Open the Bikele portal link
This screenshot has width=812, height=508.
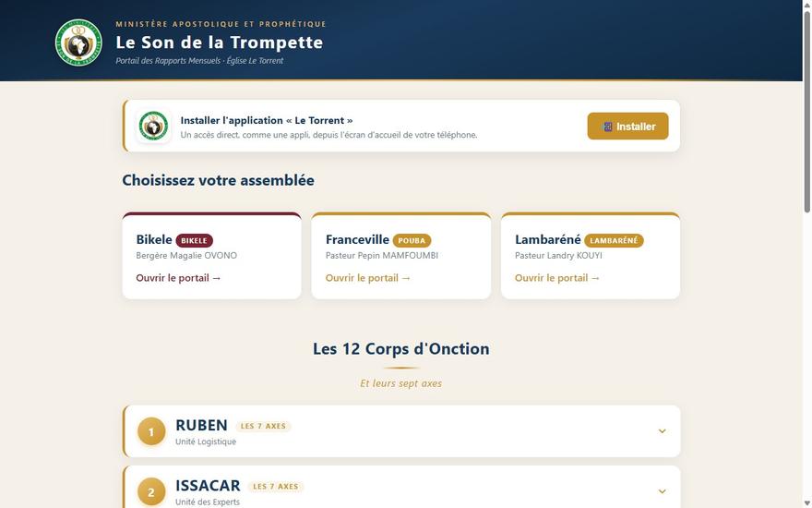coord(179,278)
